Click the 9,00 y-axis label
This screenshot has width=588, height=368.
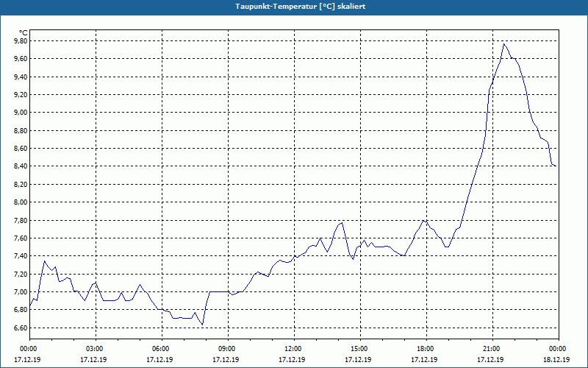click(21, 113)
